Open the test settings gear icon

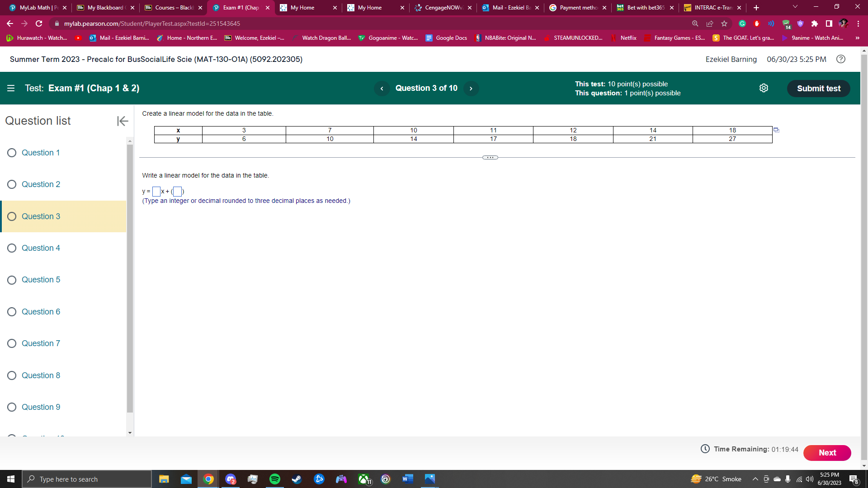click(x=764, y=88)
